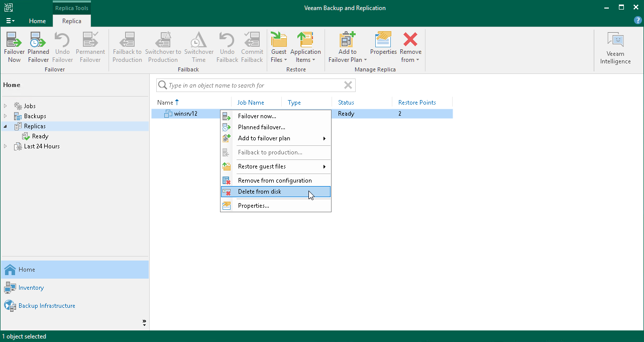Image resolution: width=644 pixels, height=342 pixels.
Task: Click the magnifier search icon
Action: 162,85
